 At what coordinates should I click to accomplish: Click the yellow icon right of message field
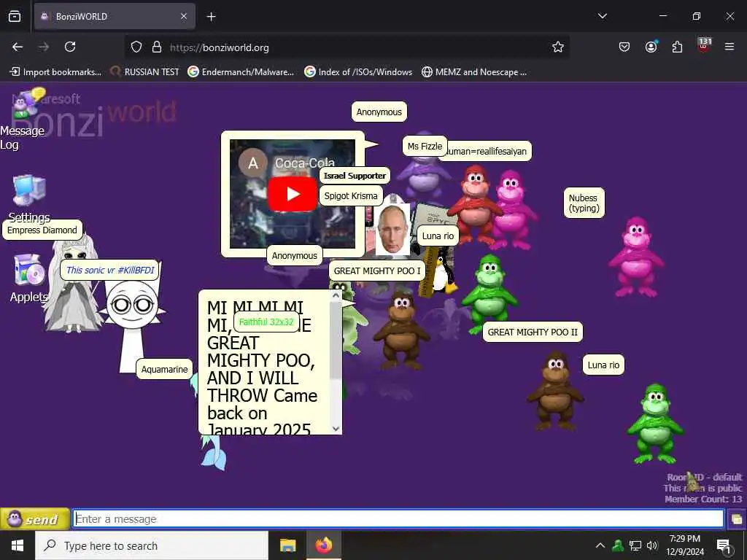(x=737, y=518)
